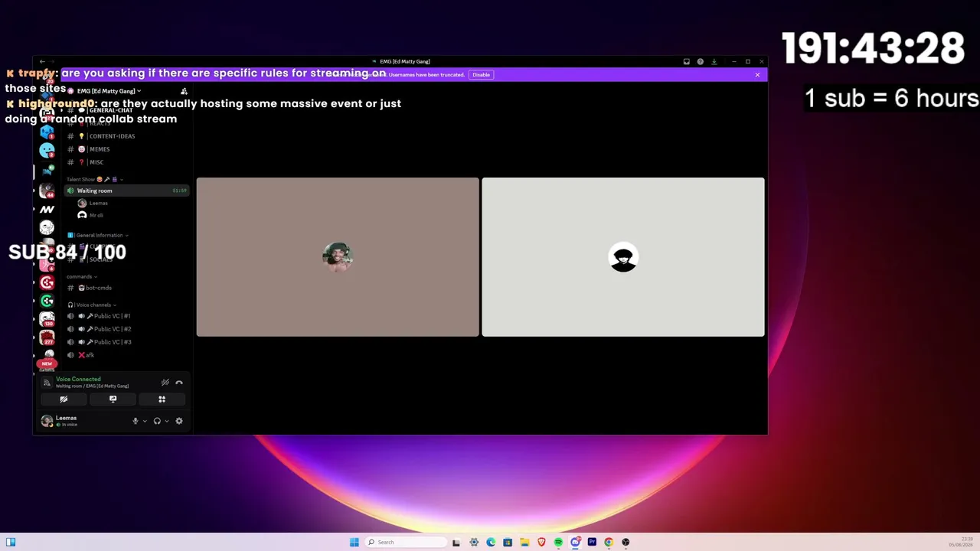Open headphone output options arrow
The width and height of the screenshot is (980, 551).
(166, 421)
